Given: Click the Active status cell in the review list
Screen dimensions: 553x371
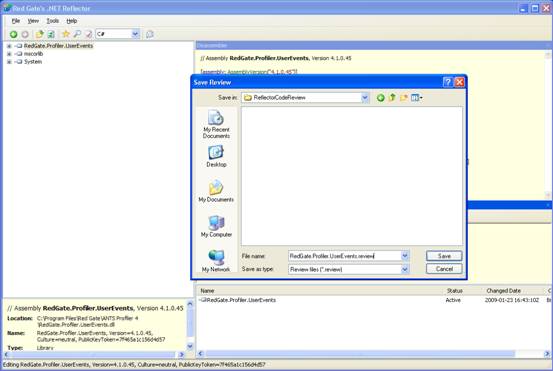Looking at the screenshot, I should click(453, 300).
